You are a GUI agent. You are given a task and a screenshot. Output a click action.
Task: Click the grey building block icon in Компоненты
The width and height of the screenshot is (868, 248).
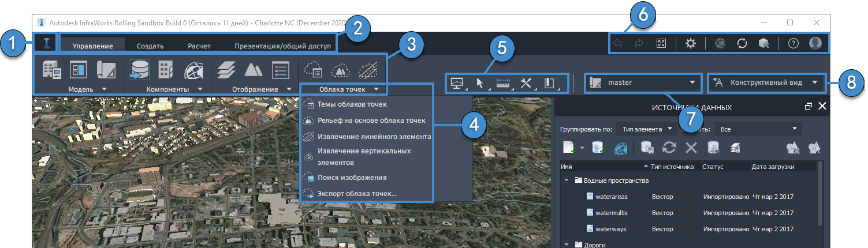pyautogui.click(x=166, y=70)
